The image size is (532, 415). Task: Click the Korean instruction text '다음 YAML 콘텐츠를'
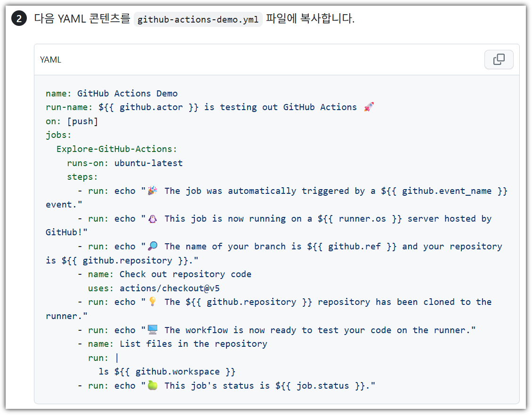(x=82, y=18)
